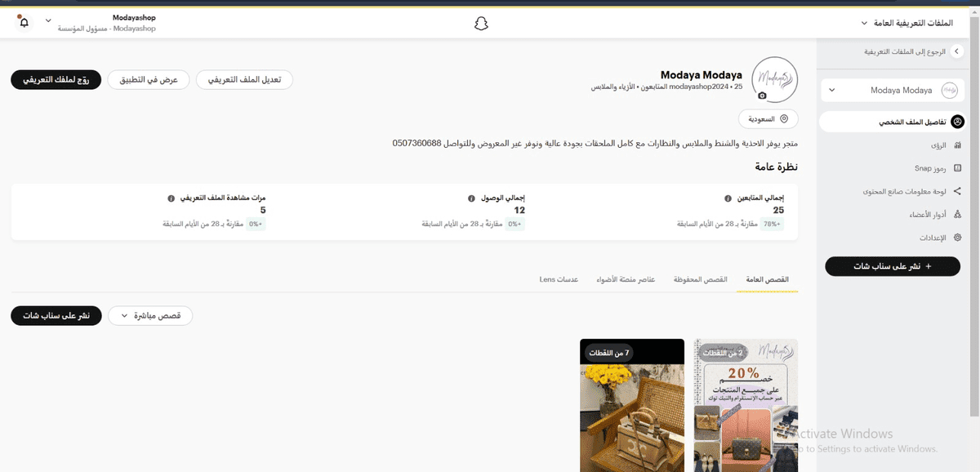Click the Modayashop organization name in header
Viewport: 980px width, 472px height.
click(x=134, y=17)
